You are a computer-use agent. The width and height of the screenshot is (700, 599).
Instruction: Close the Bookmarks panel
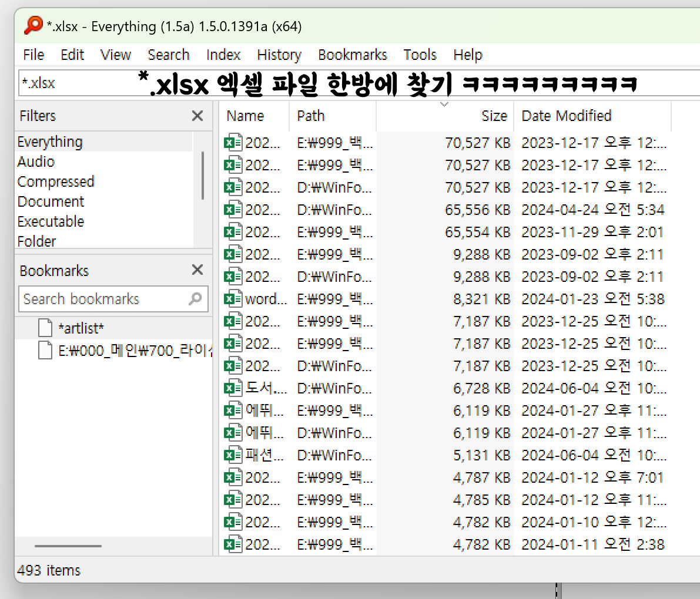point(197,270)
